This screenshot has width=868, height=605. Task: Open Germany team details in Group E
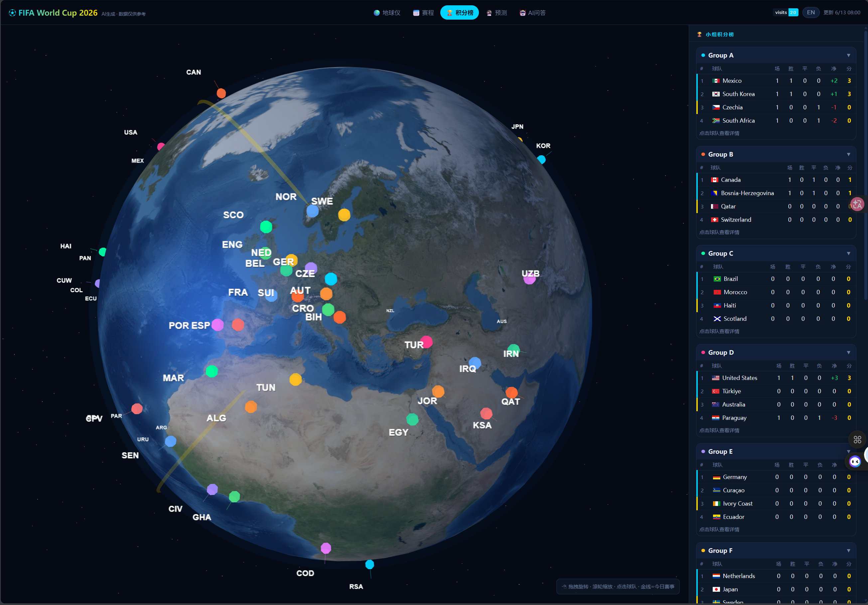click(x=776, y=477)
